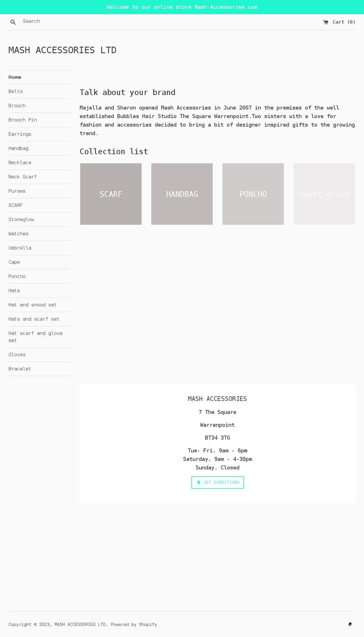Click the 'Saturday, 9am - 4-30pm' hours
Screen dimensions: 364x637
pyautogui.click(x=218, y=459)
